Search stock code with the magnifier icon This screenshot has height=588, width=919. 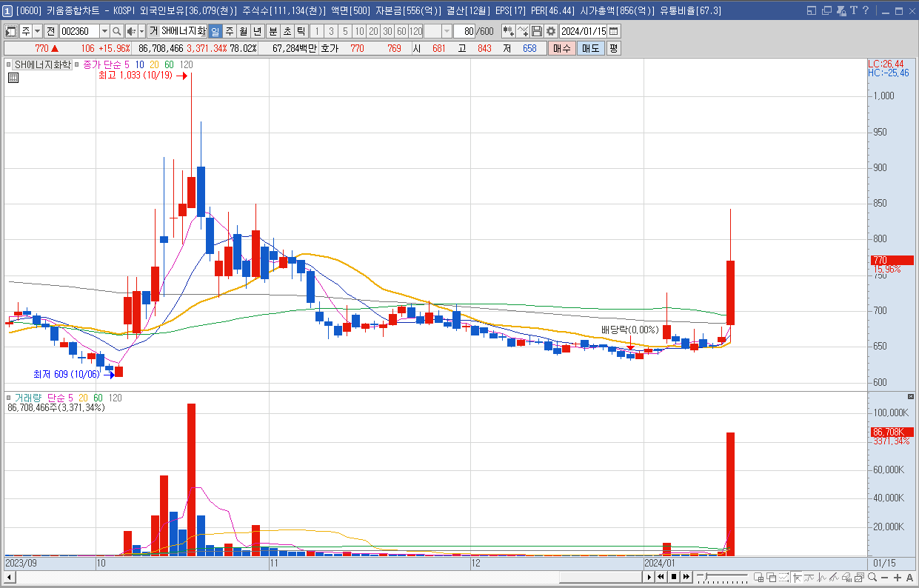tap(116, 31)
